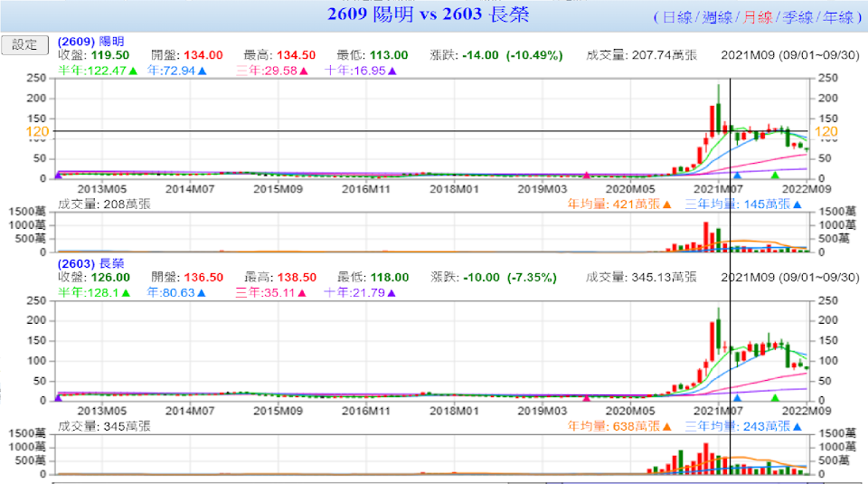The image size is (868, 484).
Task: Click the 開盤: 136.50 opening price value
Action: [187, 278]
